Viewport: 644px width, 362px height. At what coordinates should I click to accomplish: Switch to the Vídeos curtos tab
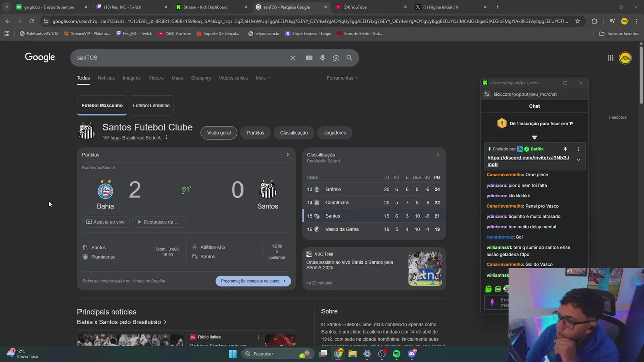coord(233,78)
